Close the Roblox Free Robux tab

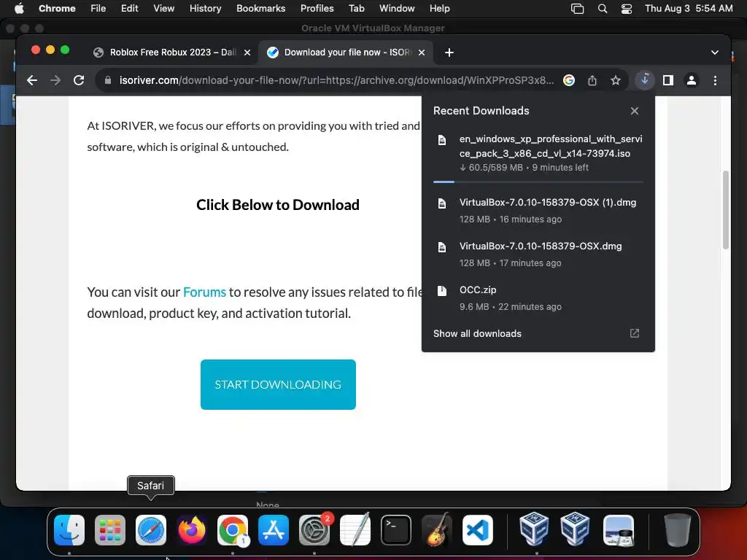[247, 52]
